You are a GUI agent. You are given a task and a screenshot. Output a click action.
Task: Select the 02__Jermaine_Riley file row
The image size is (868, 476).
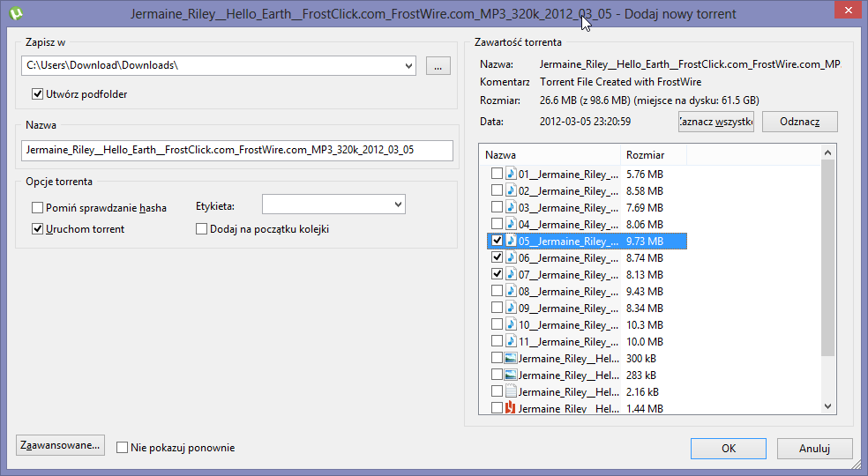(x=587, y=191)
